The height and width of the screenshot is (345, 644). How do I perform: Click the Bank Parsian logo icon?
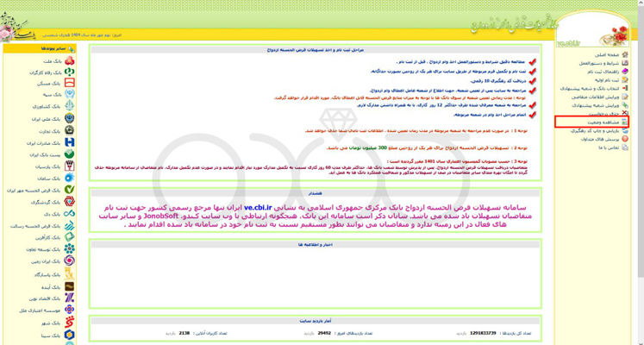coord(70,166)
